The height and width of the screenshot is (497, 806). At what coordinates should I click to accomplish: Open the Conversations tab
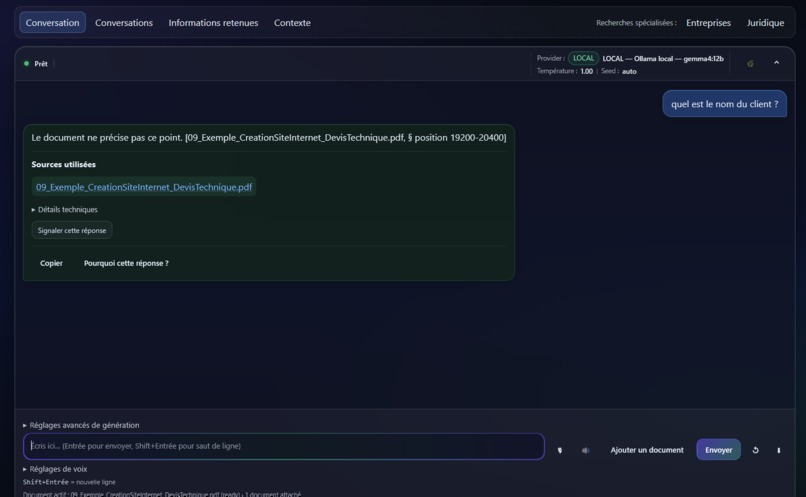click(124, 23)
